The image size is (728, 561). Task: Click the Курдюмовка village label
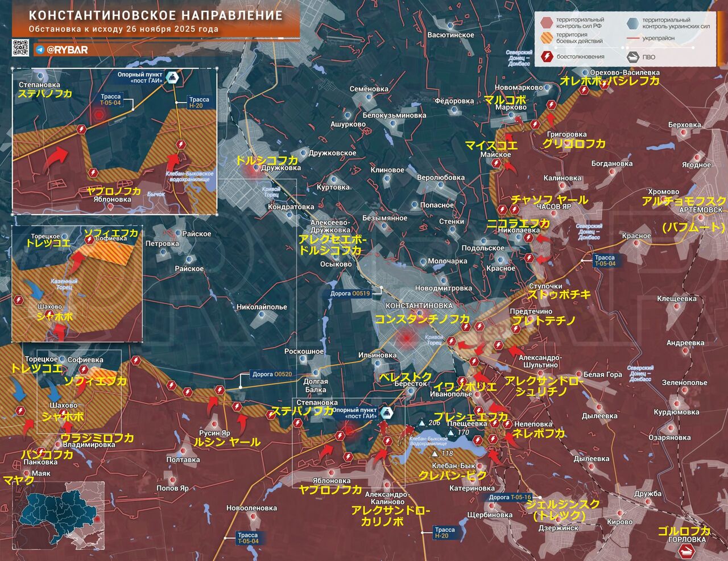pyautogui.click(x=676, y=412)
